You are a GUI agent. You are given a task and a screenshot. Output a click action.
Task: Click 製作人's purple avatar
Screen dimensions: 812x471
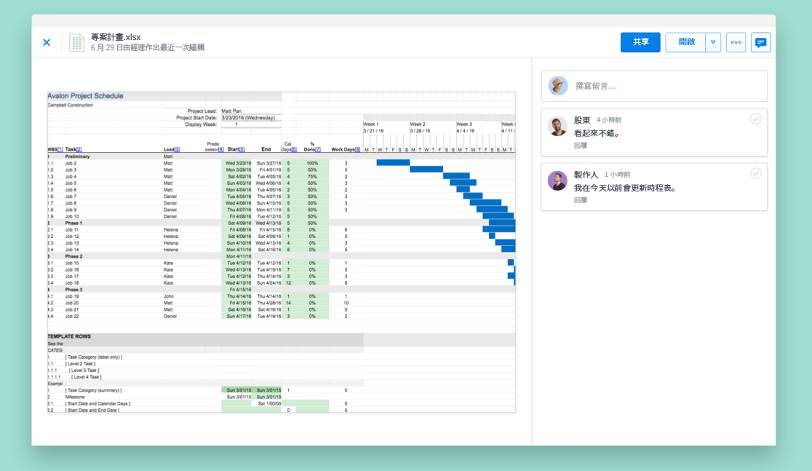pos(558,181)
